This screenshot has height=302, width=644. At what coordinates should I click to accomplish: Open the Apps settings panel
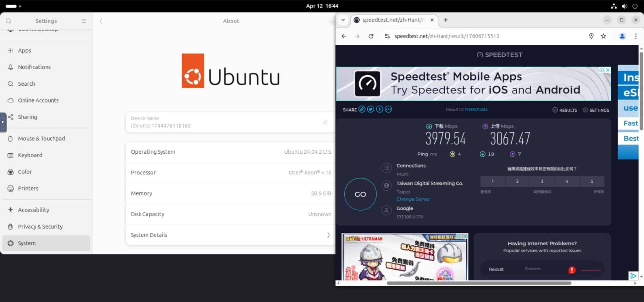click(46, 50)
